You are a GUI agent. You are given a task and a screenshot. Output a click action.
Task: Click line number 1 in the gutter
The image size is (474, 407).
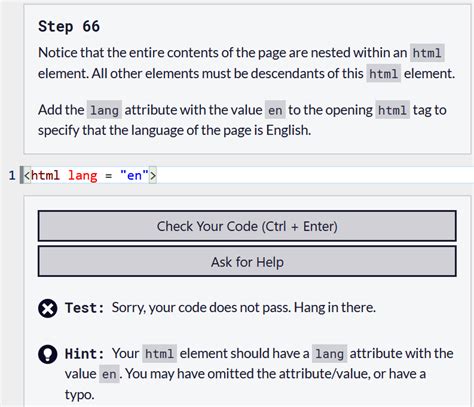click(12, 175)
